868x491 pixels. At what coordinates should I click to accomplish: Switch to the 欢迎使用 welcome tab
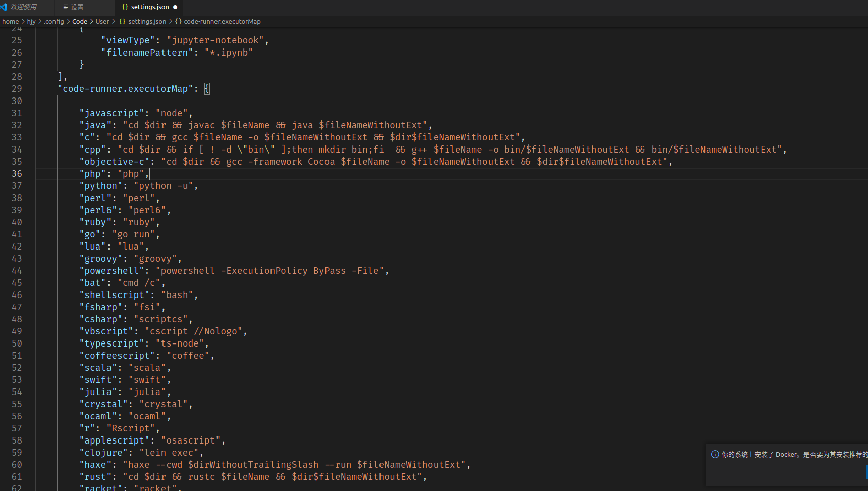tap(24, 7)
